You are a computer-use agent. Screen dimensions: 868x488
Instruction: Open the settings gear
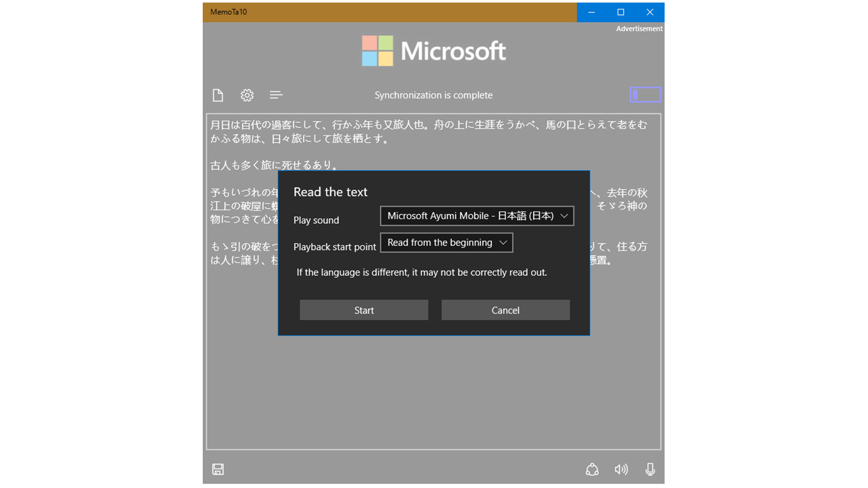(247, 95)
